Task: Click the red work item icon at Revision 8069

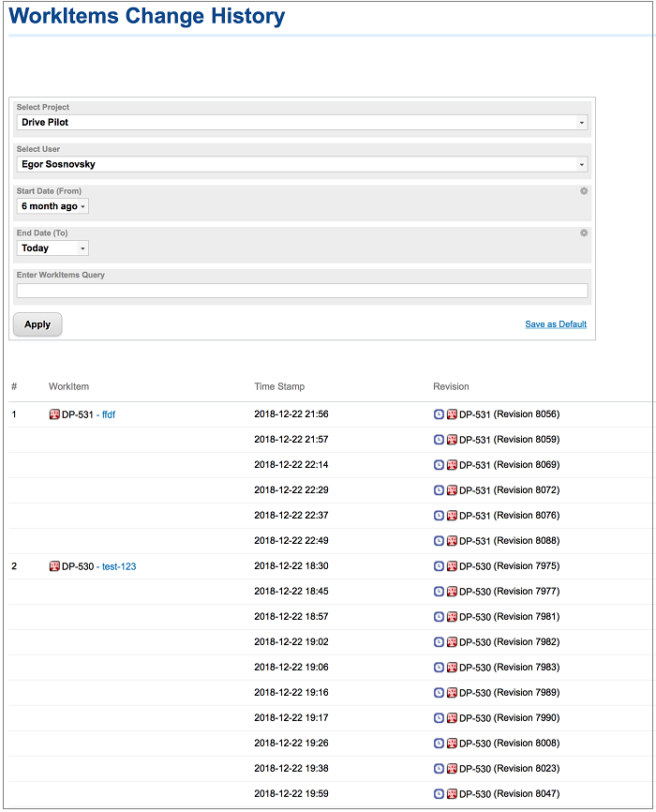Action: pyautogui.click(x=452, y=465)
